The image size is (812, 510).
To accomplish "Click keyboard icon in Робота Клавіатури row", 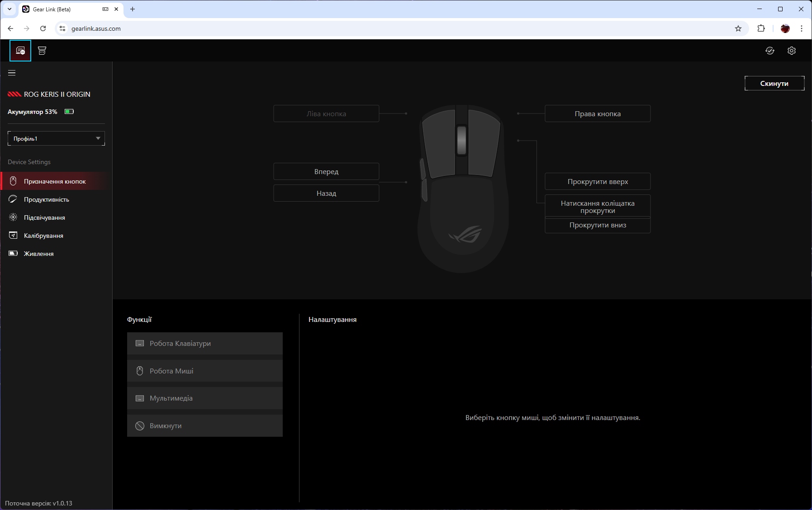I will tap(140, 344).
